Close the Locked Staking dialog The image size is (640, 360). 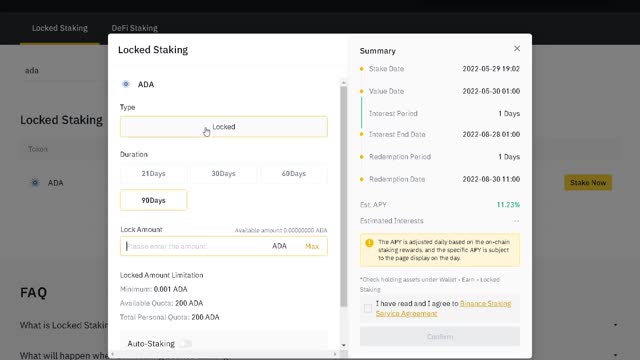tap(517, 49)
